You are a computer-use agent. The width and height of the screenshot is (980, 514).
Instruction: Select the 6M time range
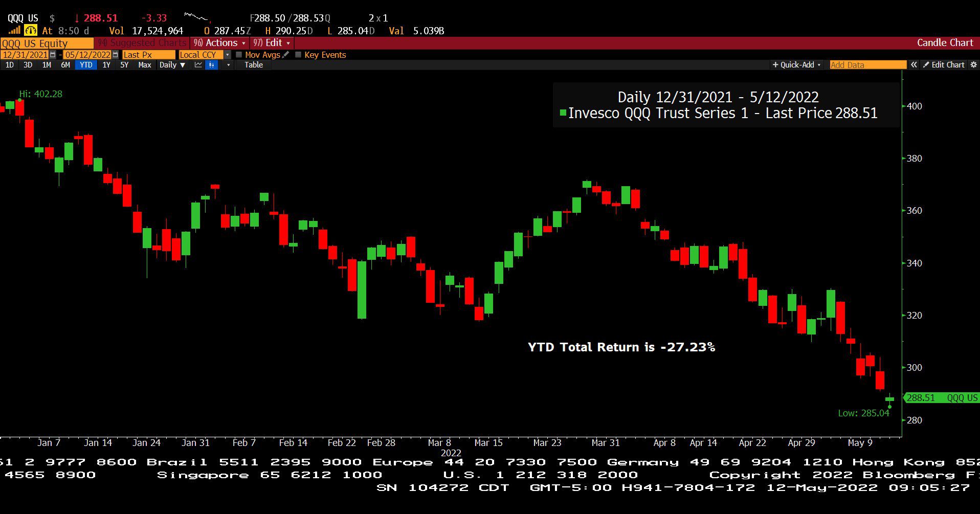pos(65,65)
